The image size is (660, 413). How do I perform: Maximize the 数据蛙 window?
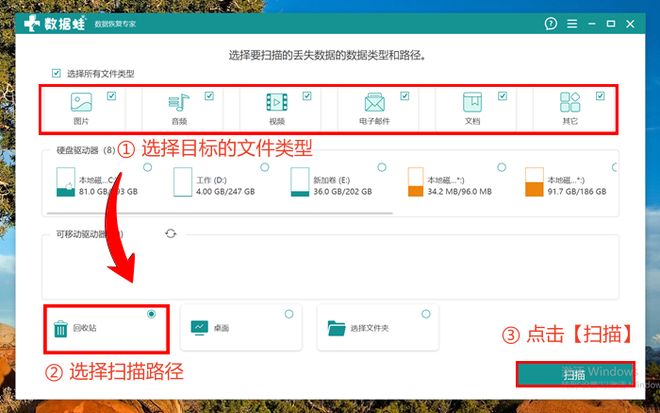611,24
